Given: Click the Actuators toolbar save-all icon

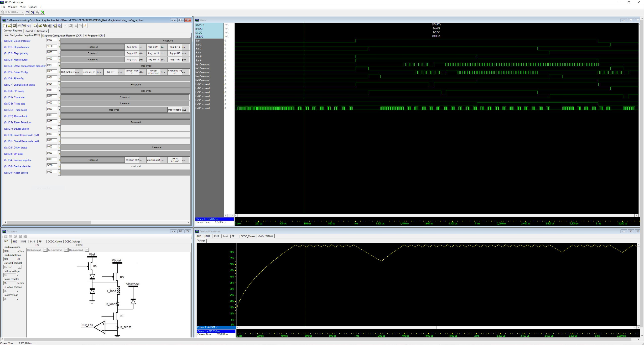Looking at the screenshot, I should (x=25, y=236).
